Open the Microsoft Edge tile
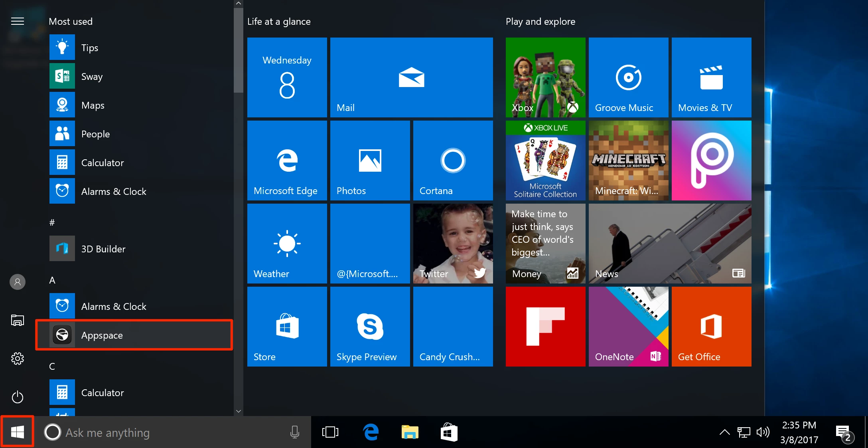This screenshot has width=868, height=448. click(287, 161)
